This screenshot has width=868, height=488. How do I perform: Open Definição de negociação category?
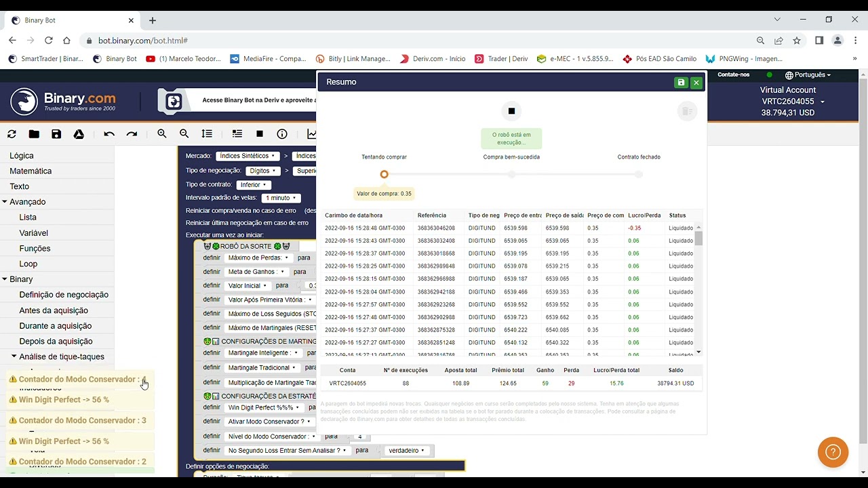[x=64, y=295]
